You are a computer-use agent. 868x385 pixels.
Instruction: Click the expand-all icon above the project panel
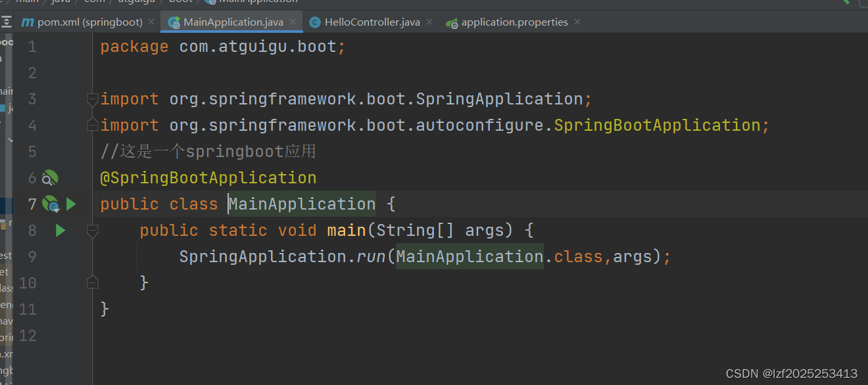coord(7,21)
